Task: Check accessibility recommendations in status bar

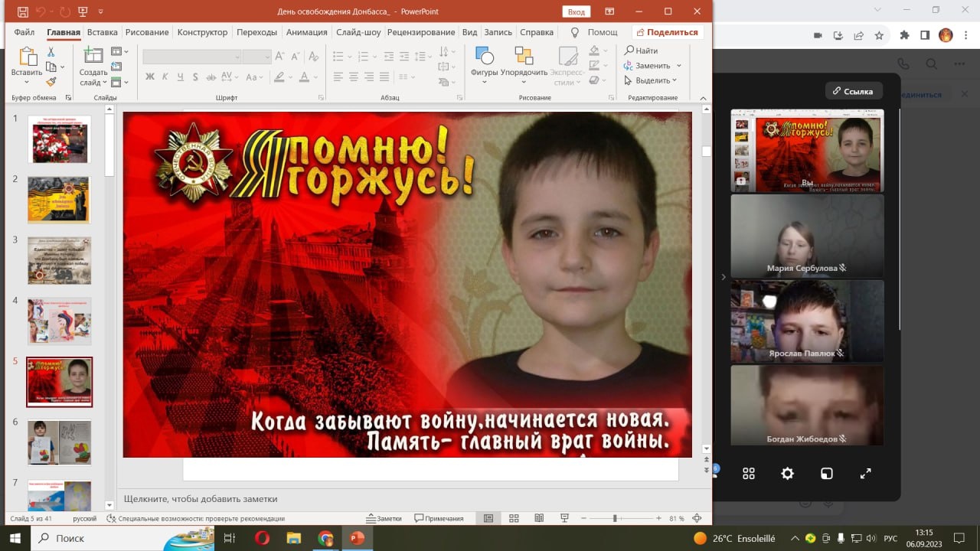Action: (196, 518)
